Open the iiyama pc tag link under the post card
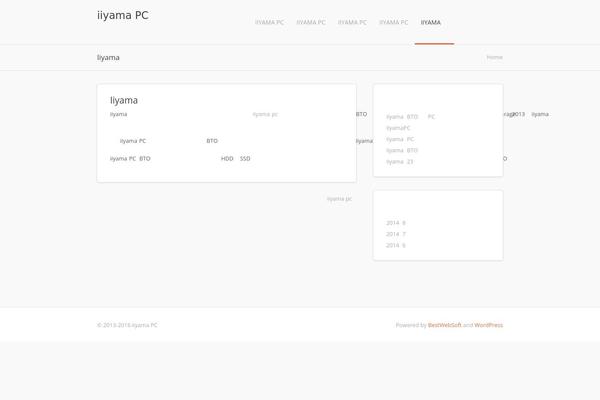The height and width of the screenshot is (400, 600). pyautogui.click(x=339, y=199)
